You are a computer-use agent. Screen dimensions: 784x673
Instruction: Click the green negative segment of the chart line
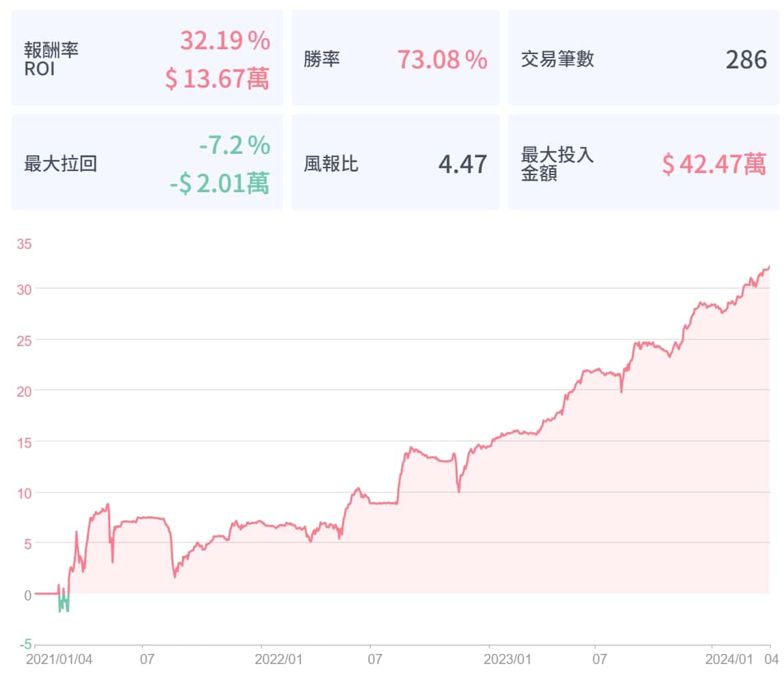64,603
